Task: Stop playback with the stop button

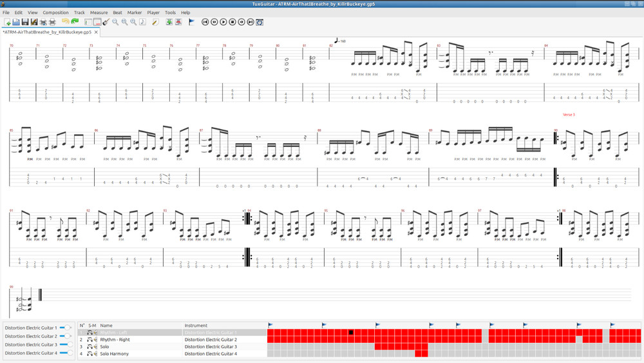Action: click(x=232, y=22)
